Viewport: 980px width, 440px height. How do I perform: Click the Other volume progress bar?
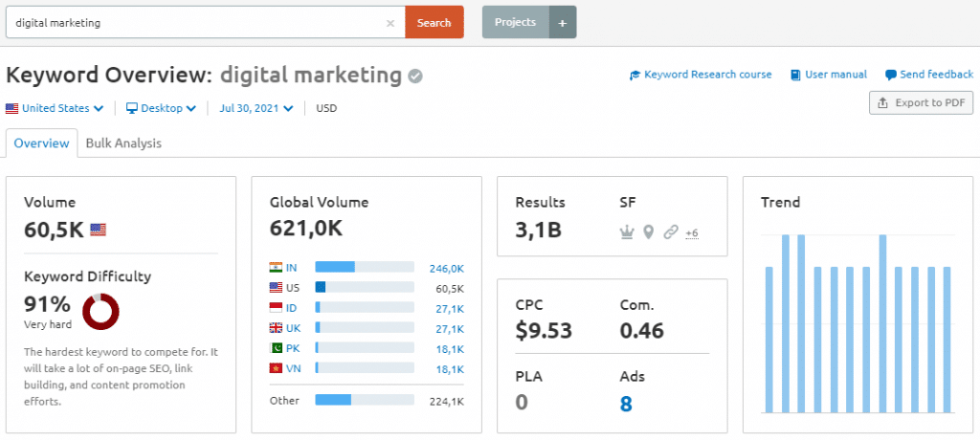[x=365, y=400]
